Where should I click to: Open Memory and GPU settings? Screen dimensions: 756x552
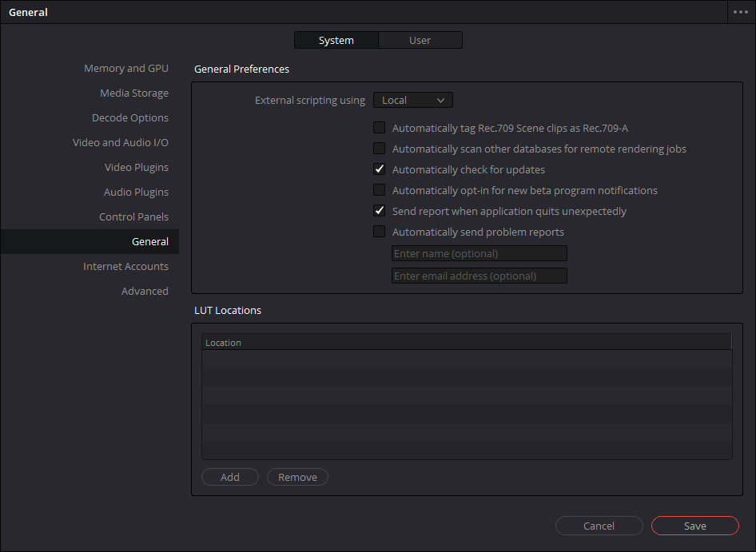pyautogui.click(x=125, y=69)
